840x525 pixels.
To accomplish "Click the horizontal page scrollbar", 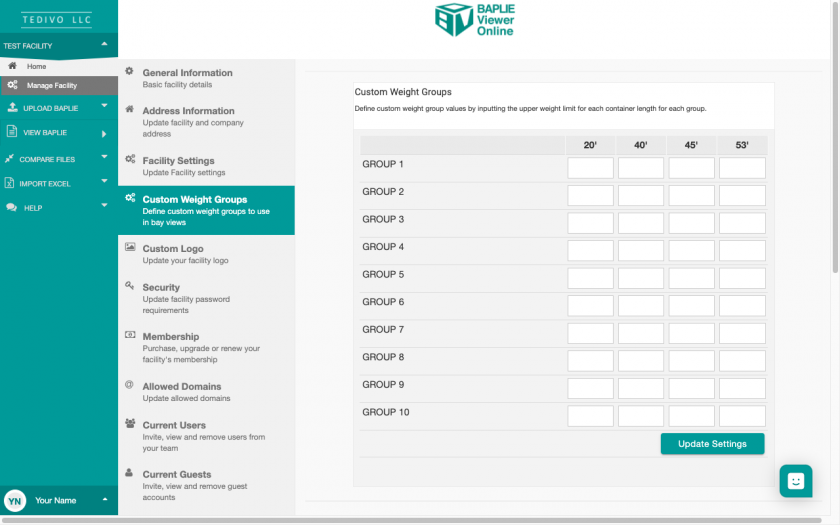I will (x=412, y=520).
